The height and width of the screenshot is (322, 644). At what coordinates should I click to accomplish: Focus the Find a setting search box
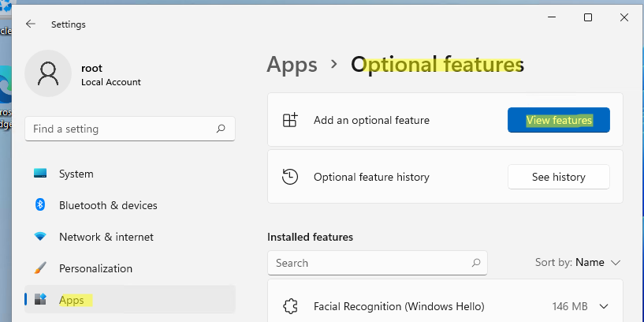click(x=118, y=129)
